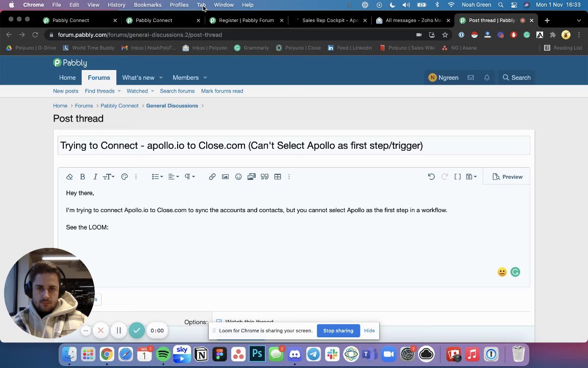
Task: Open the Members navigation tab
Action: 186,77
